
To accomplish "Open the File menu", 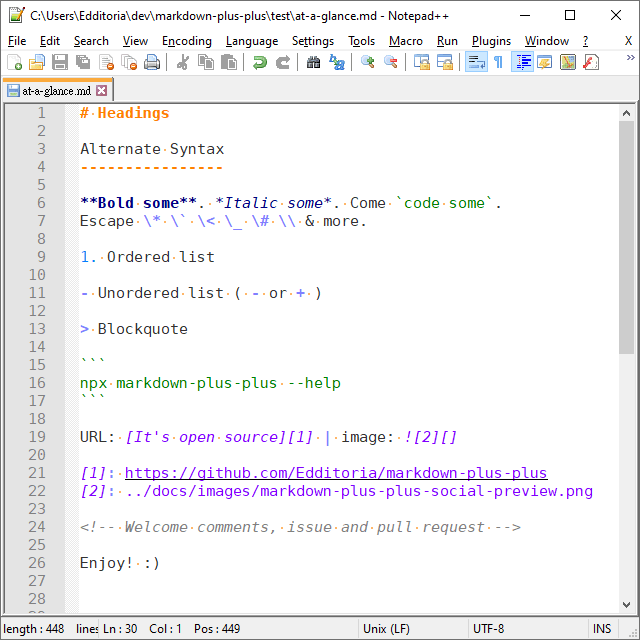I will click(x=17, y=41).
